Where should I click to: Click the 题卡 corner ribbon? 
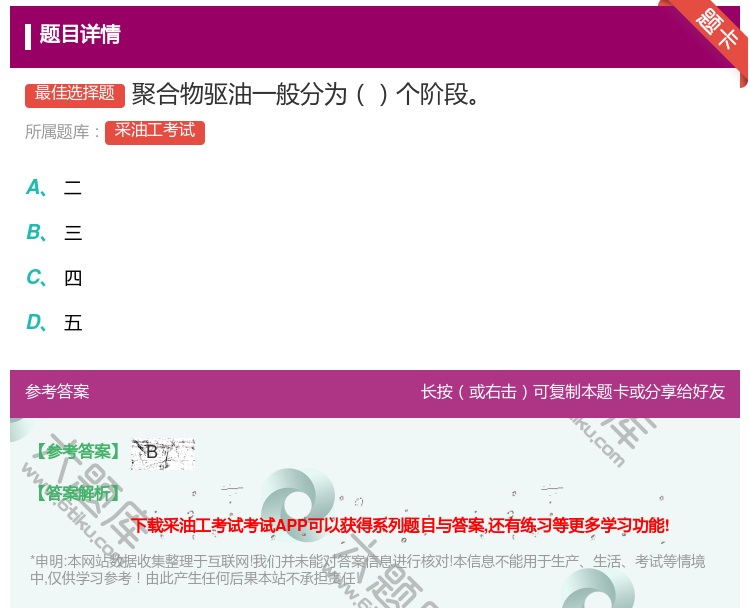tap(715, 31)
